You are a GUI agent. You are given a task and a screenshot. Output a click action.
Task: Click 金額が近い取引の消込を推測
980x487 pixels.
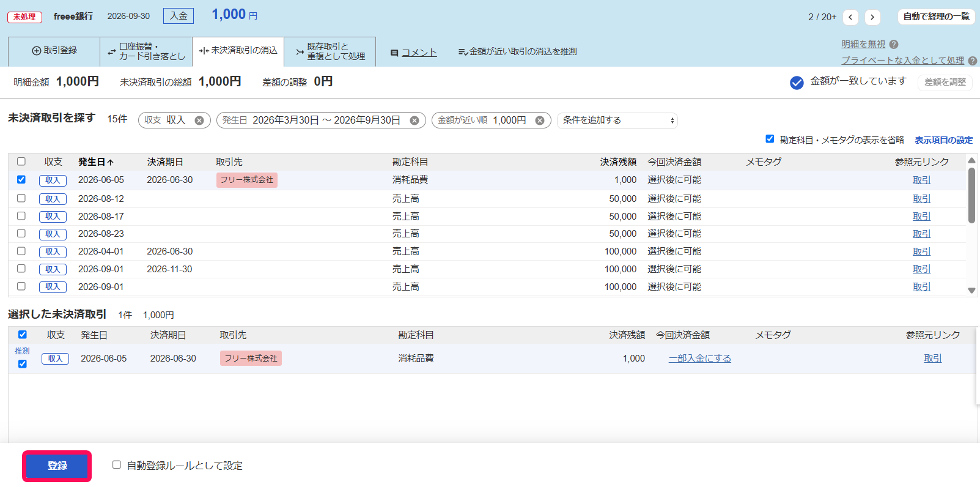517,52
